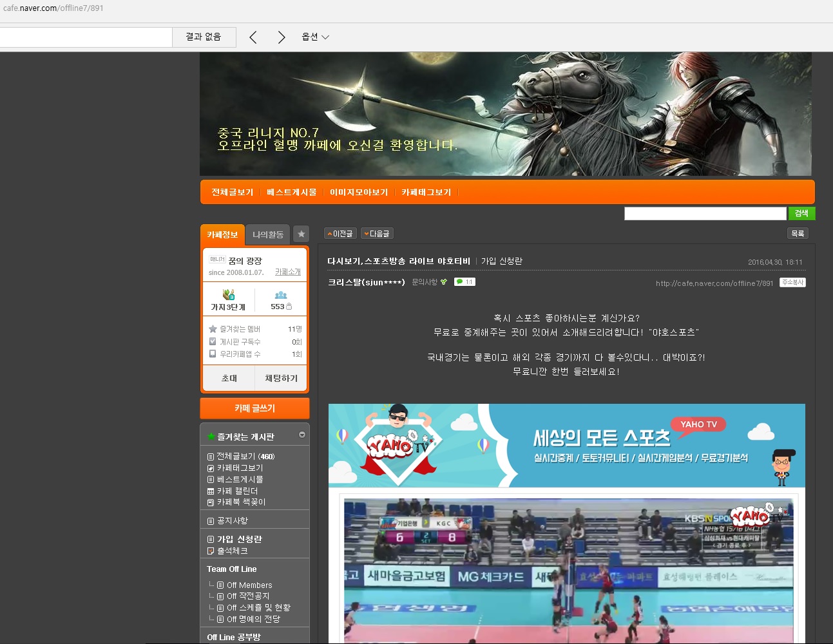The image size is (833, 644).
Task: Expand the 옵션 options dropdown
Action: tap(315, 37)
